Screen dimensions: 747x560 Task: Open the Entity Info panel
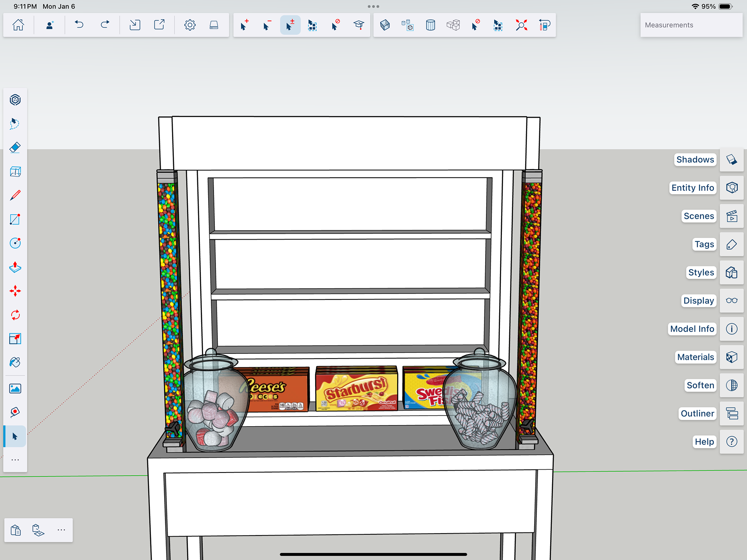click(x=731, y=188)
